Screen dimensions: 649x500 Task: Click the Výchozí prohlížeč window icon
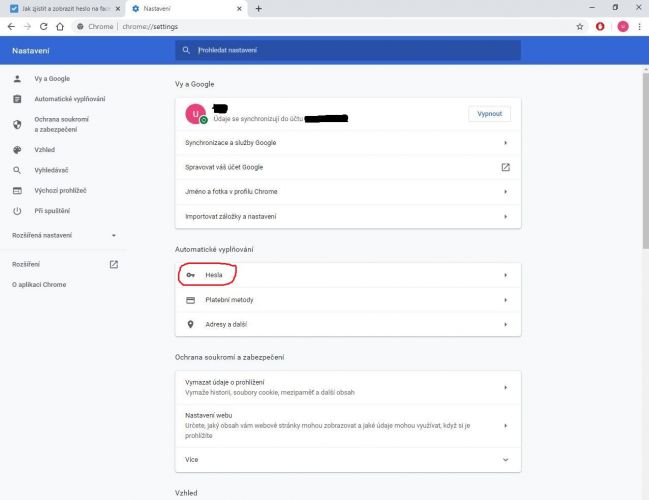[17, 190]
